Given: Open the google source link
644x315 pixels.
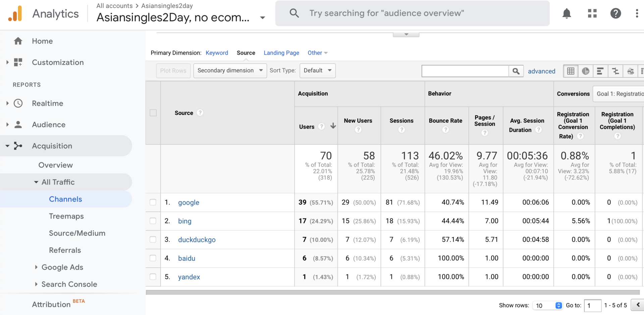Looking at the screenshot, I should pos(189,202).
